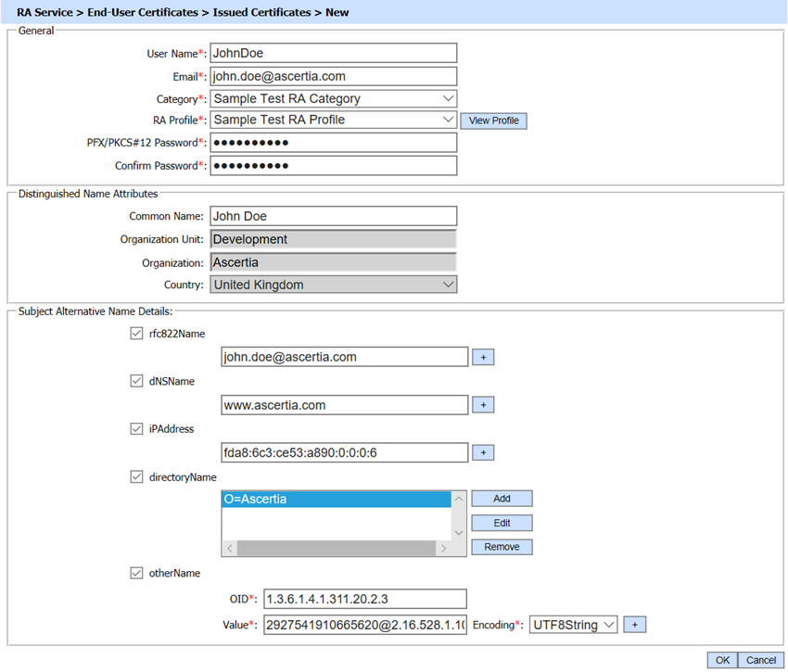
Task: Open the Category dropdown
Action: (x=334, y=98)
